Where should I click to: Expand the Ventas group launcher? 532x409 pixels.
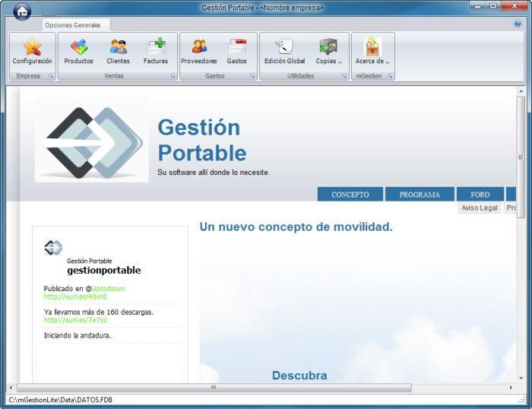173,76
